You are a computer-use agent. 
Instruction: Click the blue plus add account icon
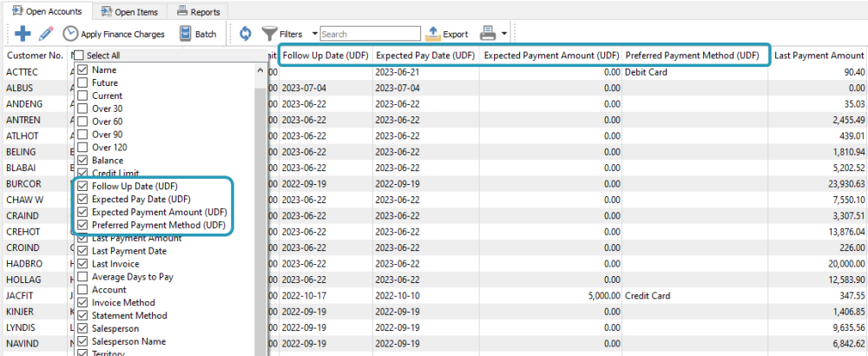coord(23,34)
